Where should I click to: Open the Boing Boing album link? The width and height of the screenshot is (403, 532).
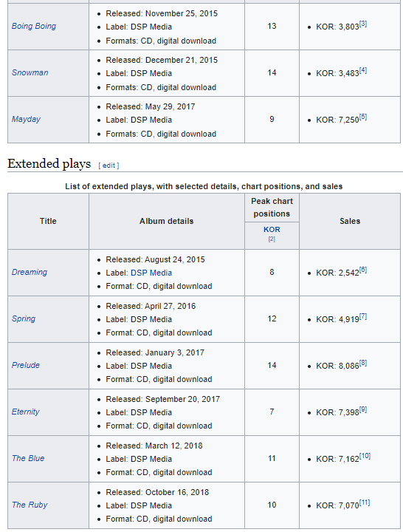(x=34, y=26)
